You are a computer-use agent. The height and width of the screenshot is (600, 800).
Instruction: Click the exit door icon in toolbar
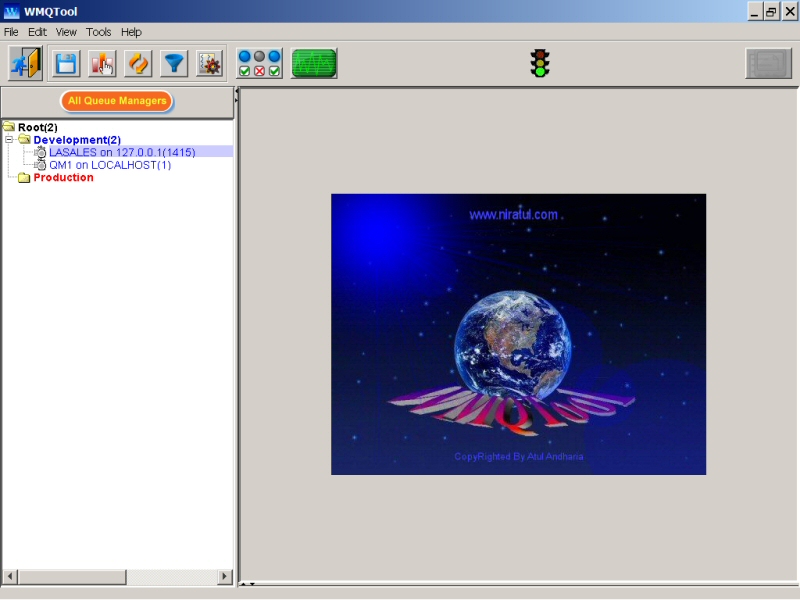point(26,63)
